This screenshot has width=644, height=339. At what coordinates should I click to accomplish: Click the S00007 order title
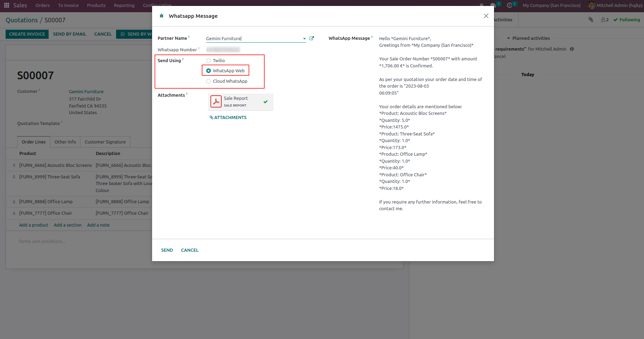click(x=35, y=76)
